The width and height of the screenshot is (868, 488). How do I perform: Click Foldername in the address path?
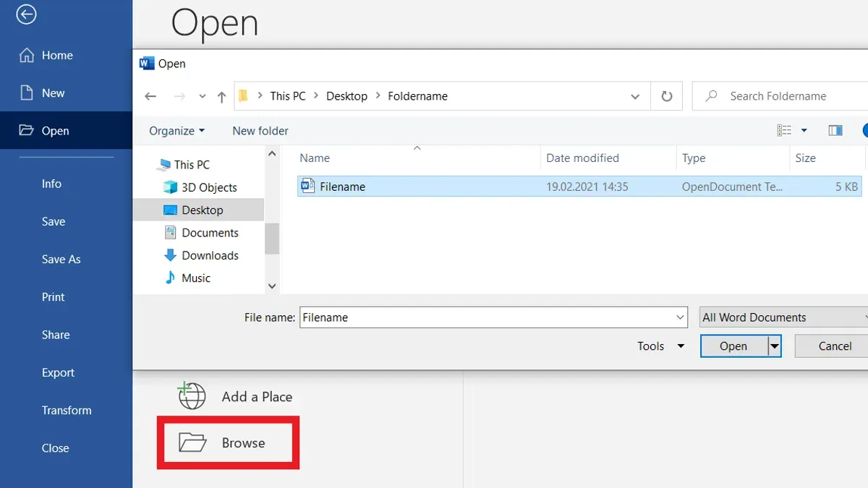point(417,96)
